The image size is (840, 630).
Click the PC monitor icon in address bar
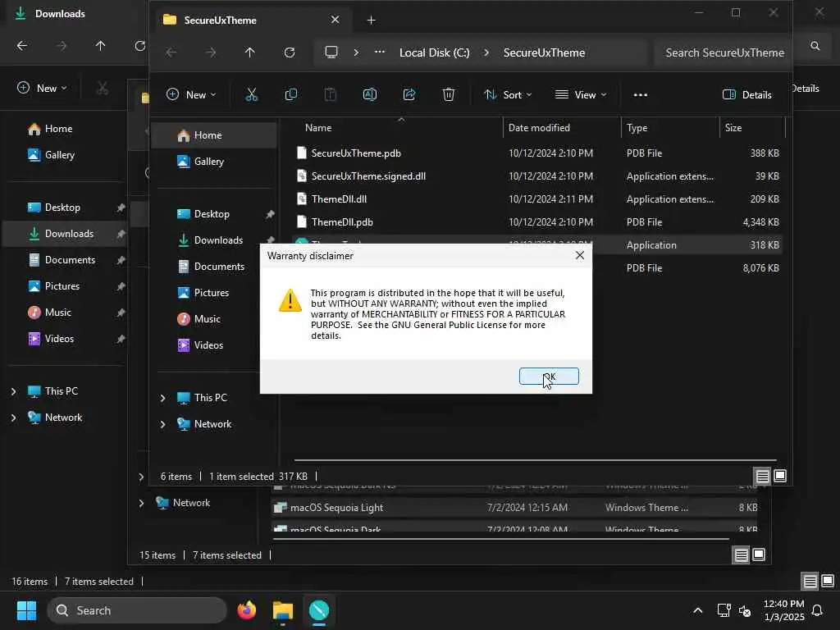tap(331, 52)
